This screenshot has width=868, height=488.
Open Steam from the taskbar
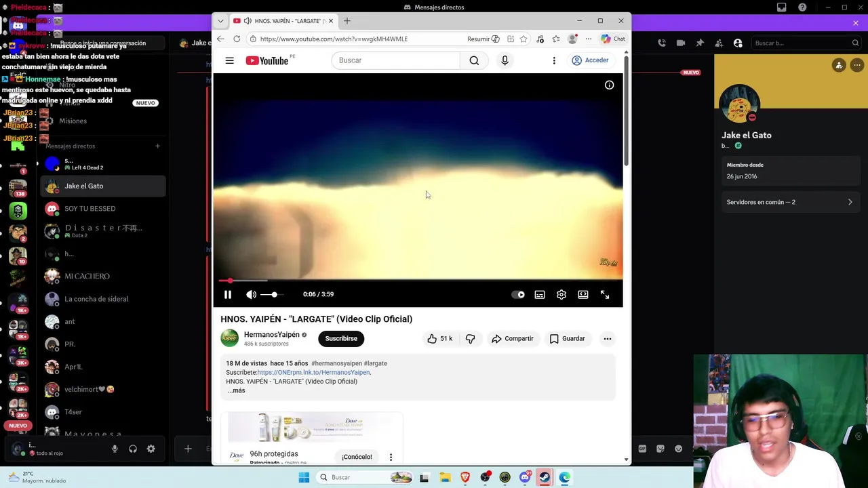coord(545,477)
